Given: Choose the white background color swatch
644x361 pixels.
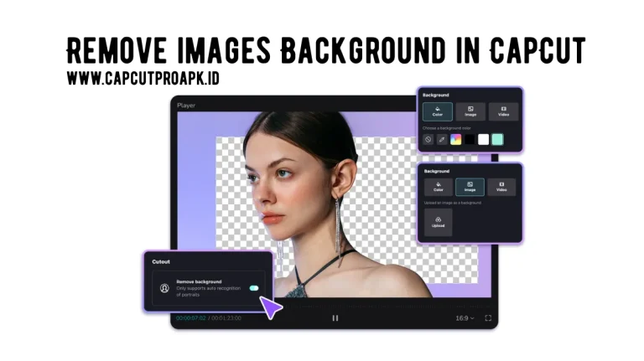Looking at the screenshot, I should coord(484,139).
